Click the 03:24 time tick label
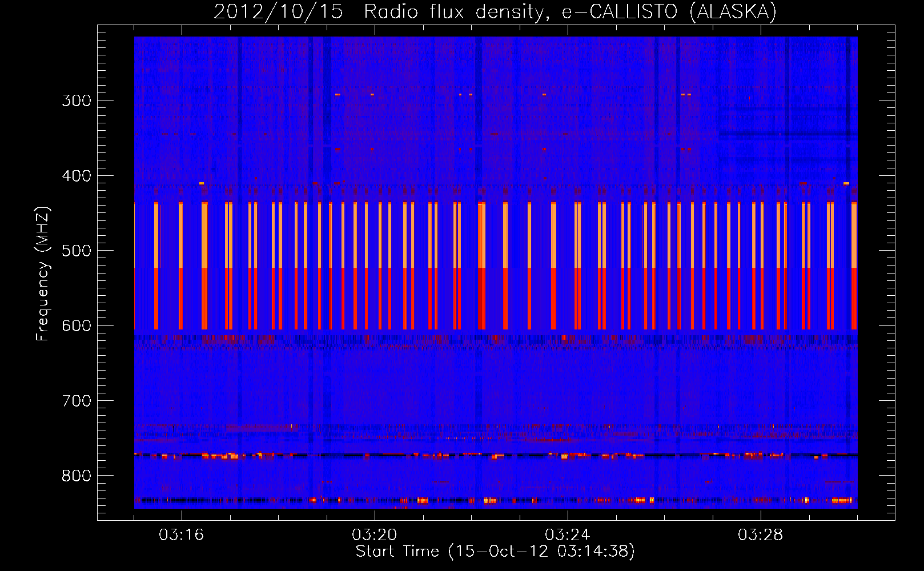Screen dimensions: 924x571 coord(568,535)
